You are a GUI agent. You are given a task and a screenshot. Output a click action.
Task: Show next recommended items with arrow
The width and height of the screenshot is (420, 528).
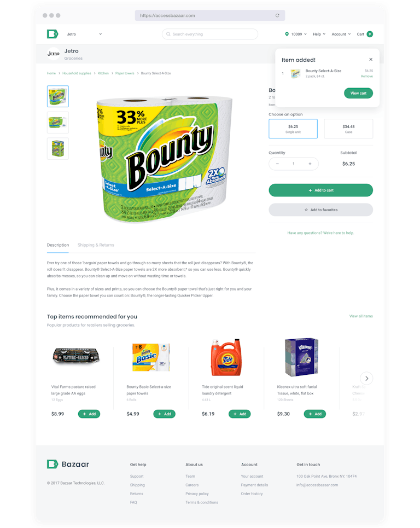(366, 379)
